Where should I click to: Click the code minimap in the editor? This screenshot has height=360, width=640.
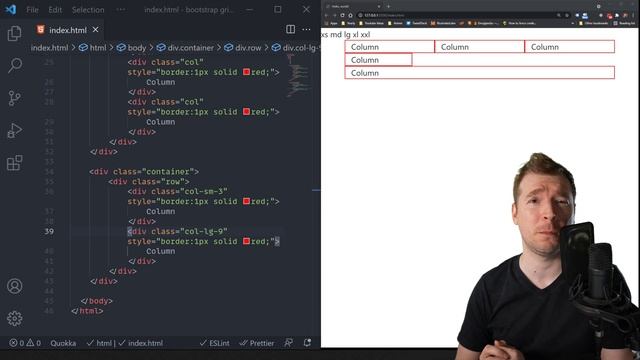(x=298, y=76)
